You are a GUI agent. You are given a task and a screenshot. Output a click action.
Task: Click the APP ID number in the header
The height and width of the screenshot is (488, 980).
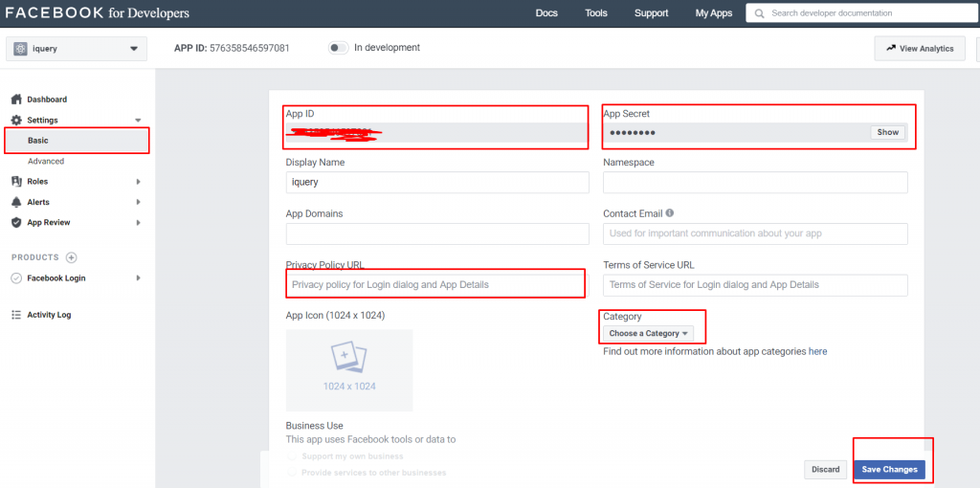pyautogui.click(x=250, y=48)
